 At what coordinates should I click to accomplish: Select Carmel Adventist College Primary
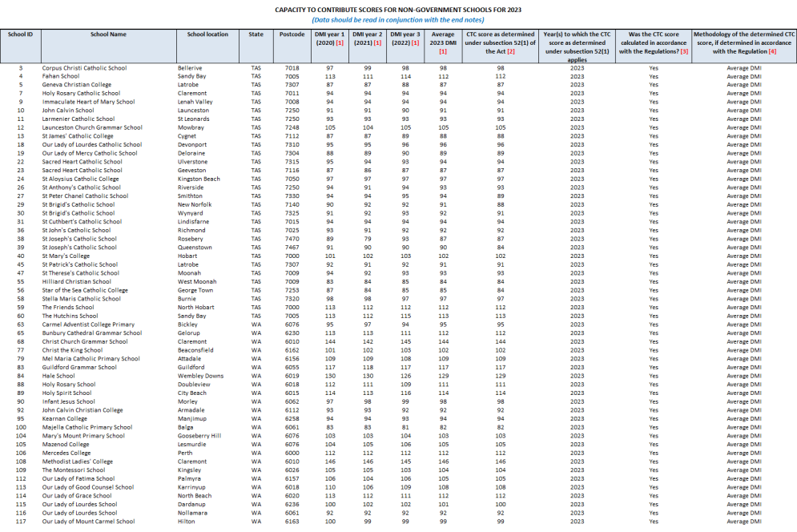point(88,324)
